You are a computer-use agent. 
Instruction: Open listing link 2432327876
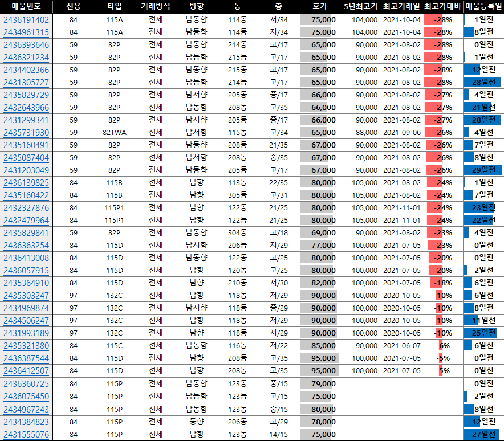pyautogui.click(x=26, y=208)
